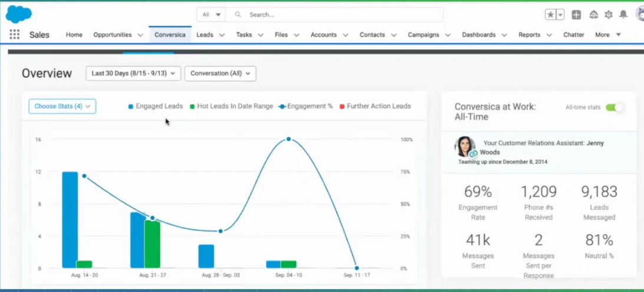Expand the Campaigns tab chevron
The height and width of the screenshot is (292, 644).
(x=448, y=35)
